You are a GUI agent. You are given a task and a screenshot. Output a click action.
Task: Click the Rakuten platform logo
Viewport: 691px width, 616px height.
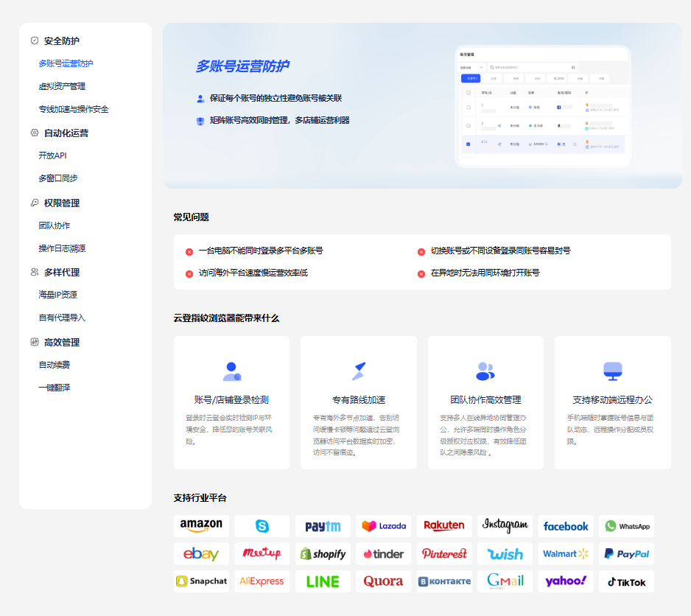click(444, 525)
